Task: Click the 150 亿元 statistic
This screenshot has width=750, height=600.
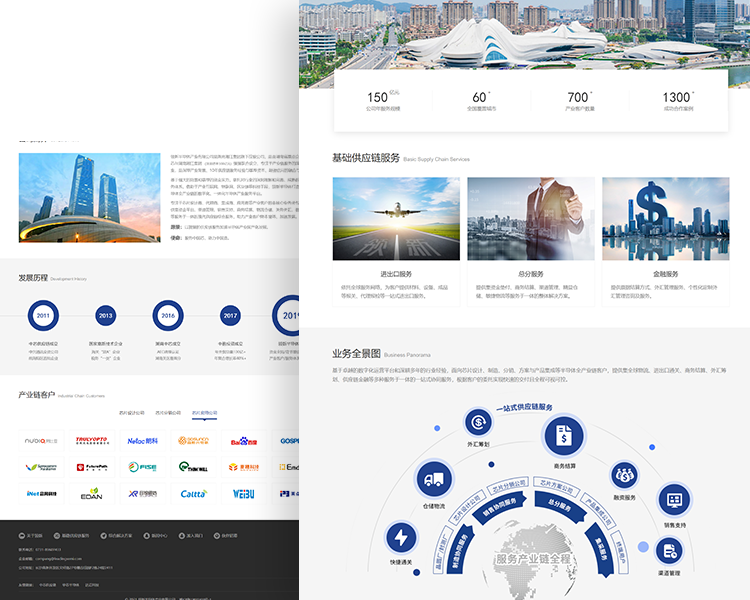Action: pyautogui.click(x=383, y=100)
